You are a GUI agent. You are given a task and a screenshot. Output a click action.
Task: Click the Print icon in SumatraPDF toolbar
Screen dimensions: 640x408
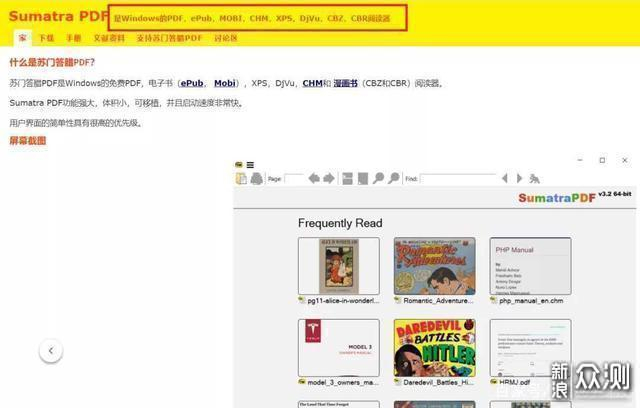pyautogui.click(x=257, y=178)
